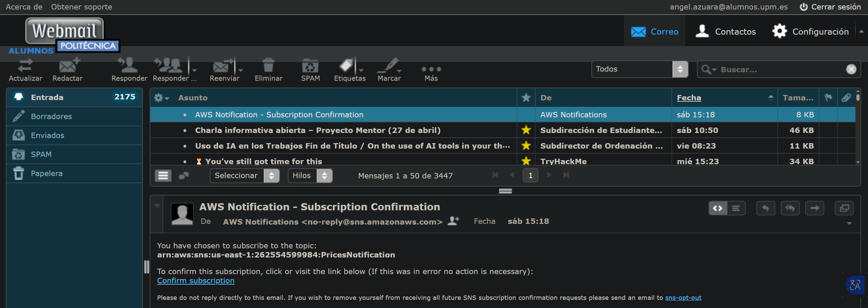Viewport: 868px width, 308px height.
Task: Click the horizontal pane splitter handle
Action: click(505, 191)
